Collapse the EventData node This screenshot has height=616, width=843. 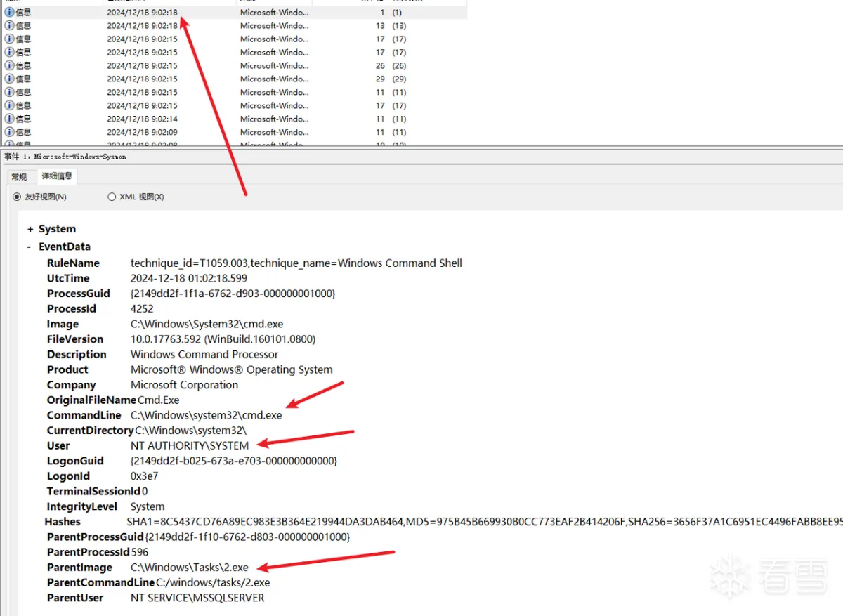30,247
